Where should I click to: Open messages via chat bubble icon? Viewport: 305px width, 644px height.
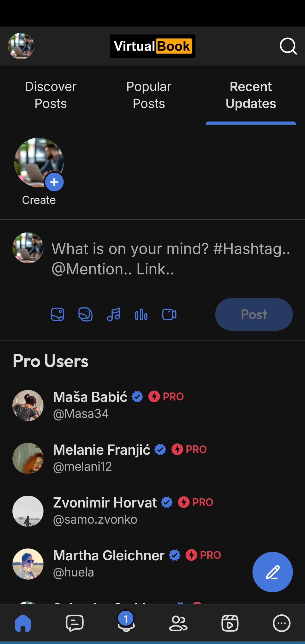pyautogui.click(x=75, y=623)
